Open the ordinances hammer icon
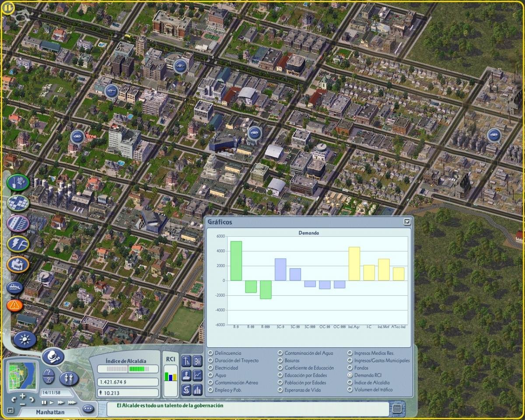The image size is (525, 420). coord(187,361)
